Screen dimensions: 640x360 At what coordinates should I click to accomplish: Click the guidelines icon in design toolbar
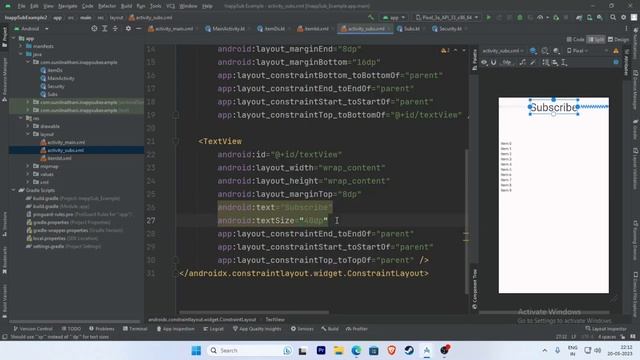[x=564, y=62]
